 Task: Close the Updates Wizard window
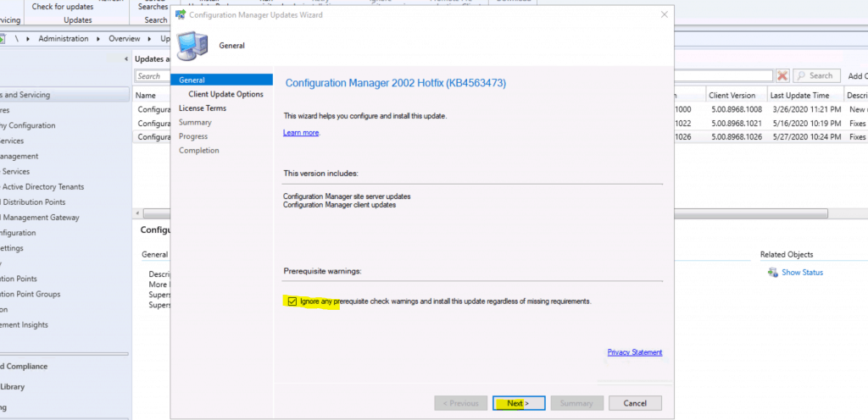(665, 15)
